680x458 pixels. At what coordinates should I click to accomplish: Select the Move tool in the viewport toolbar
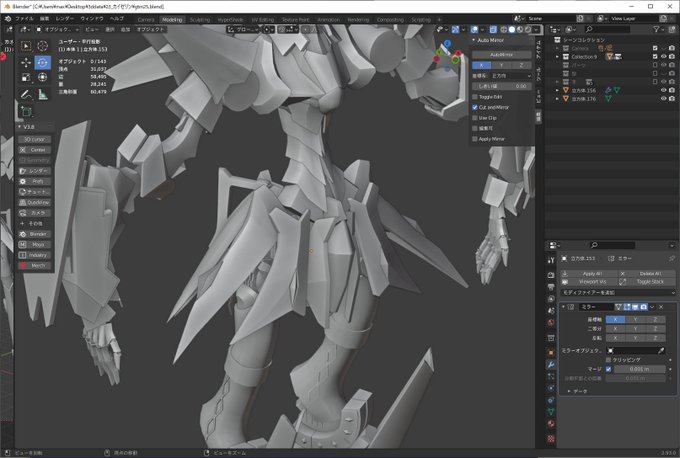[x=26, y=62]
